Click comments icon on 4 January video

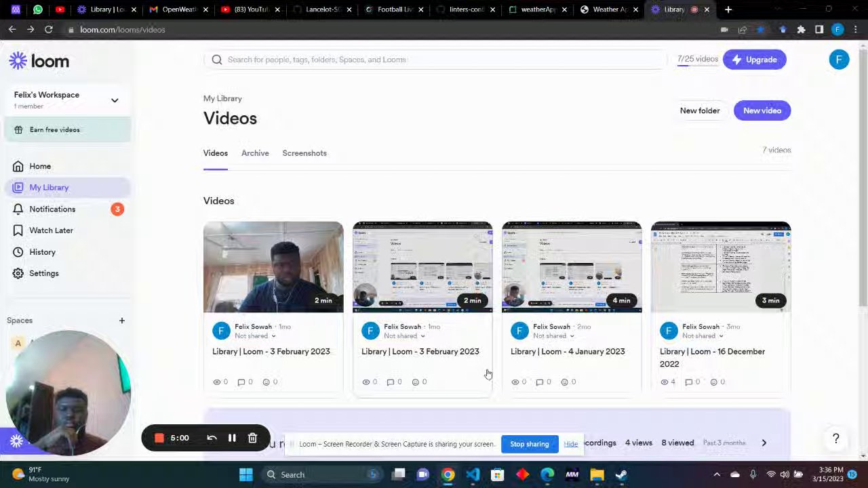(x=540, y=382)
